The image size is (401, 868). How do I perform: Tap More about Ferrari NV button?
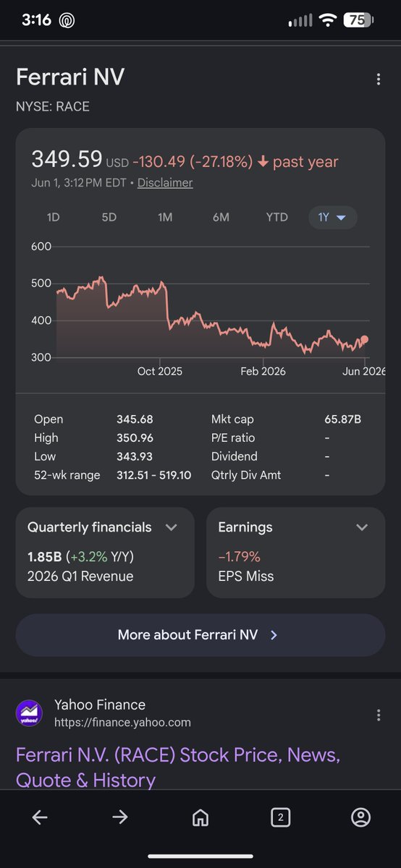(200, 635)
